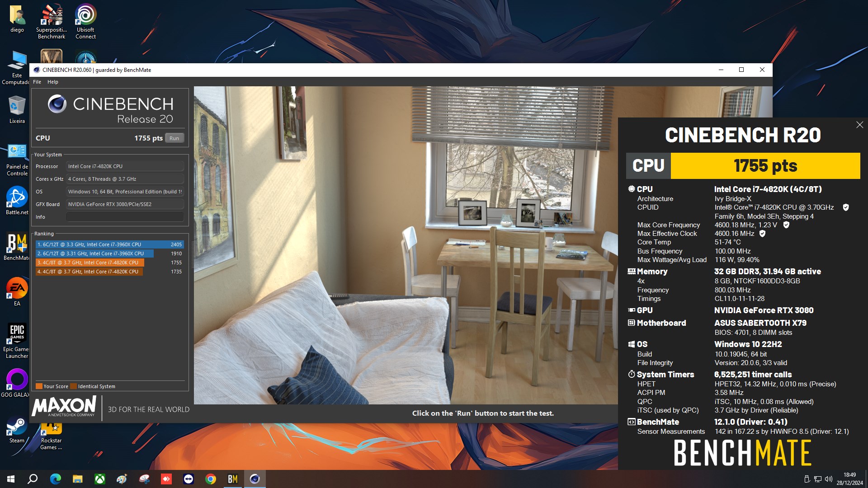The height and width of the screenshot is (488, 868).
Task: Click the GPU icon in BenchMate panel
Action: tap(632, 310)
